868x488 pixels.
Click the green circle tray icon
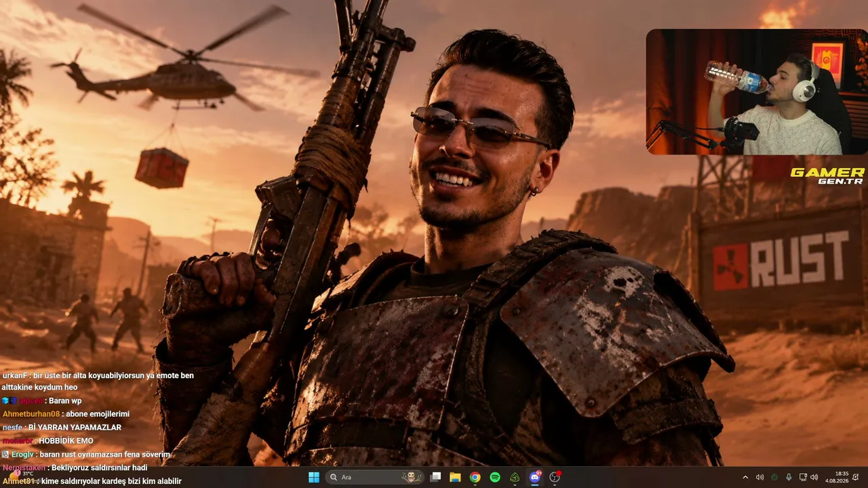click(x=774, y=477)
